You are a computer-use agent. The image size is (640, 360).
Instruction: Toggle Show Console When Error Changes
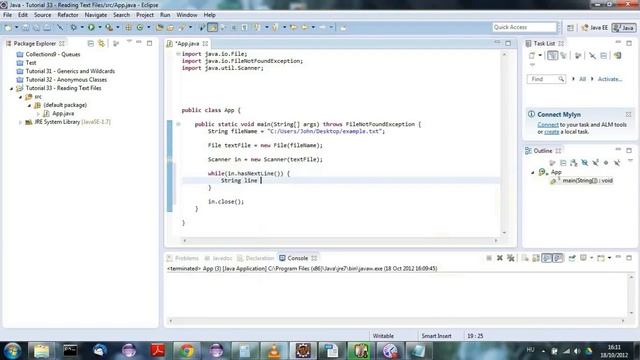coord(558,258)
